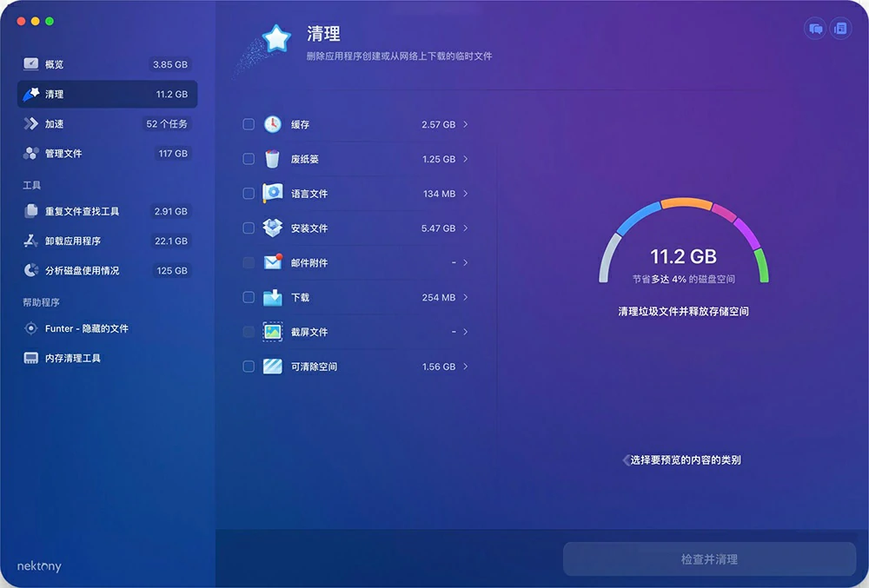The image size is (869, 588).
Task: Click the chat support icon at top right
Action: pos(815,29)
